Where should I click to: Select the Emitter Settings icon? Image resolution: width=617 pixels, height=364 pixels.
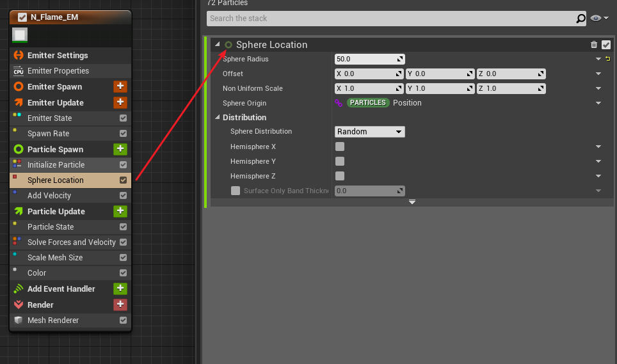click(19, 56)
